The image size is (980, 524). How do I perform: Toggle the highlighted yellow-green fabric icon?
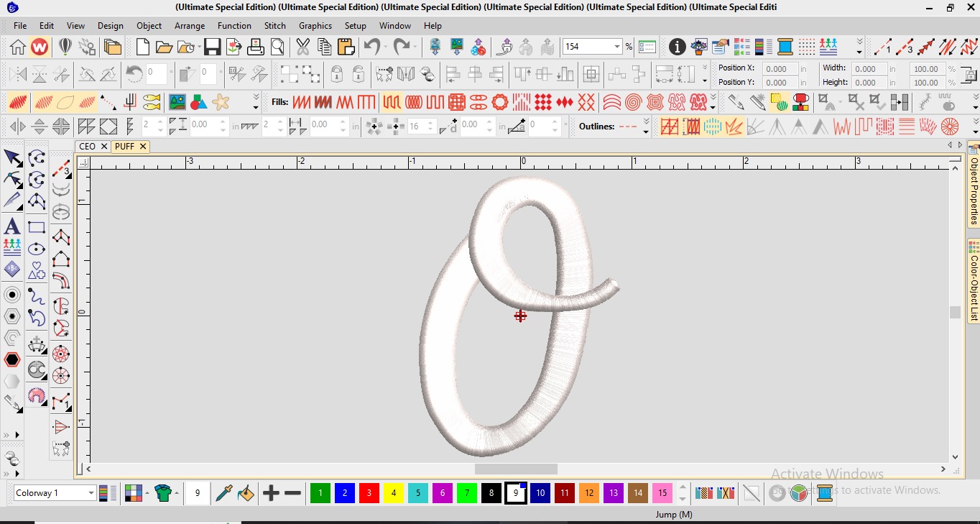coord(780,102)
